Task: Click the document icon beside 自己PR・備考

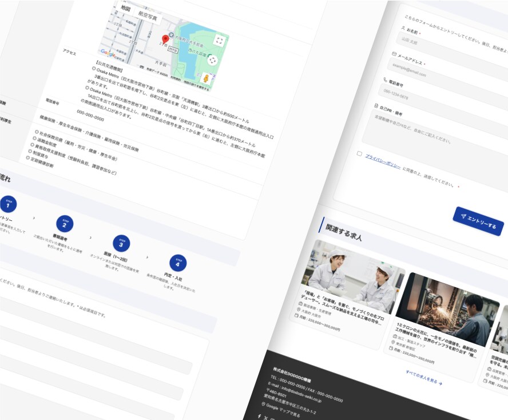Action: click(376, 106)
